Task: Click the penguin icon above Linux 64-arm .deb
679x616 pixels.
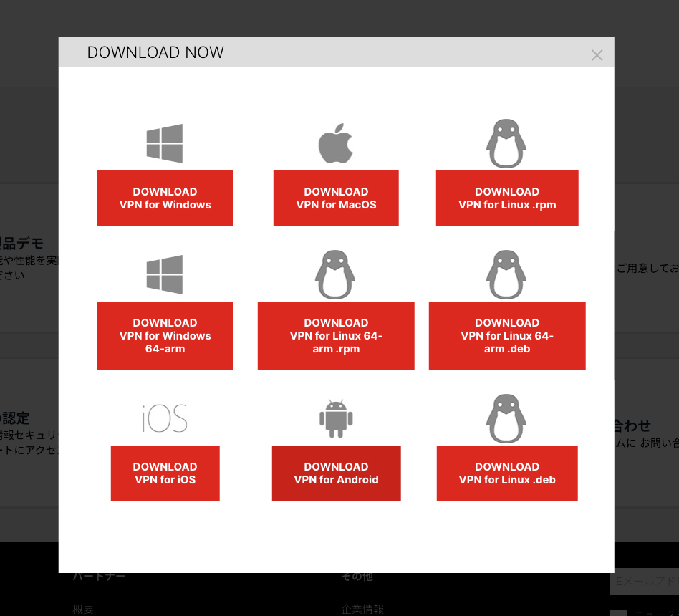Action: tap(506, 274)
